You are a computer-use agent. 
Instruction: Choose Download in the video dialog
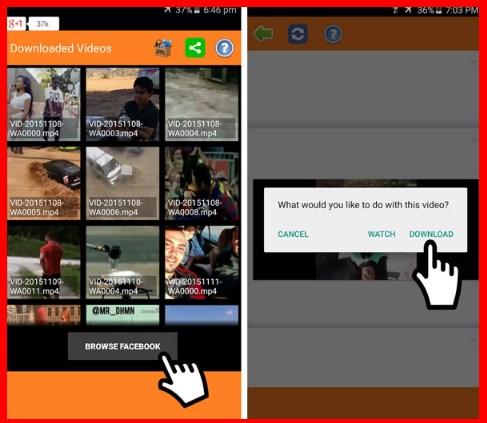[431, 234]
